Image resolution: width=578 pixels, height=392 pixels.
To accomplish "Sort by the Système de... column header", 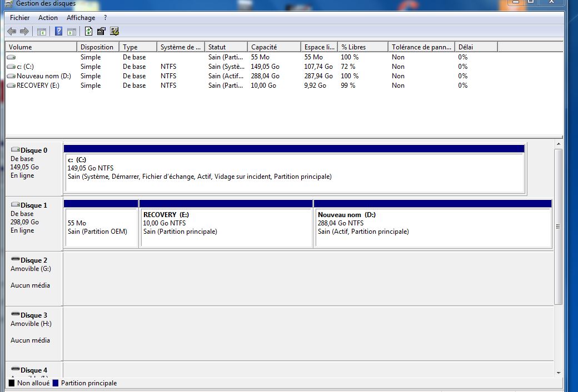I will click(x=181, y=47).
